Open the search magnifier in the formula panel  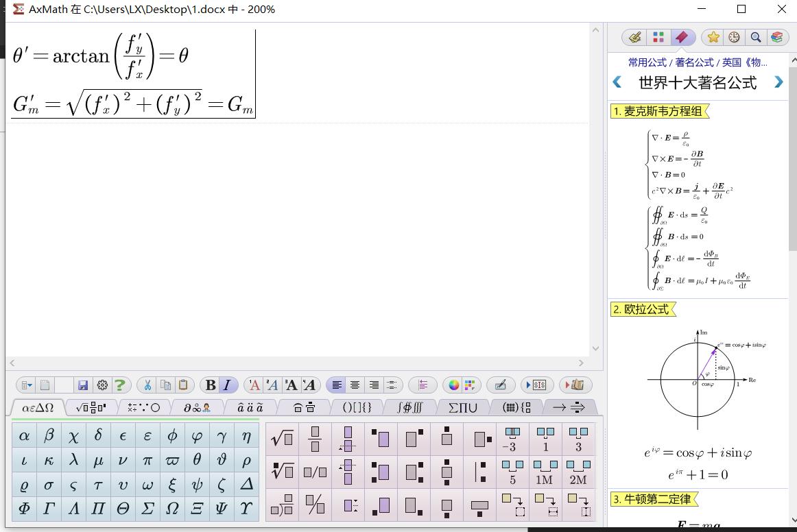coord(756,37)
